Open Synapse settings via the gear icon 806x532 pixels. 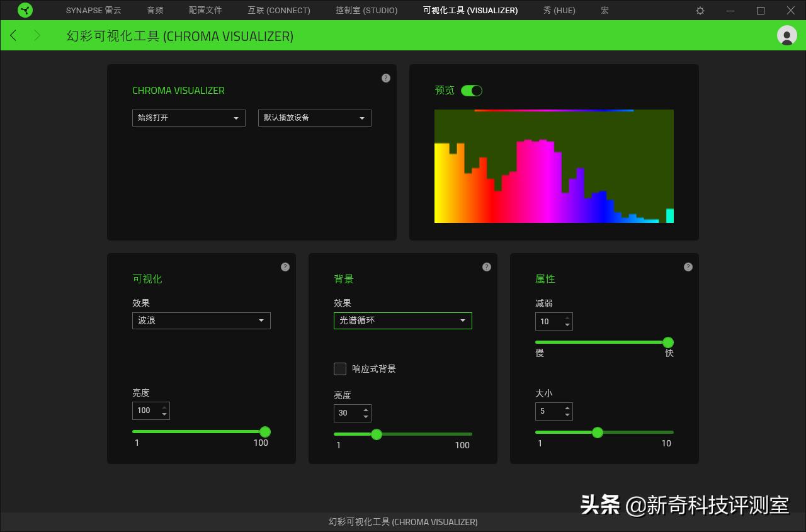[700, 10]
